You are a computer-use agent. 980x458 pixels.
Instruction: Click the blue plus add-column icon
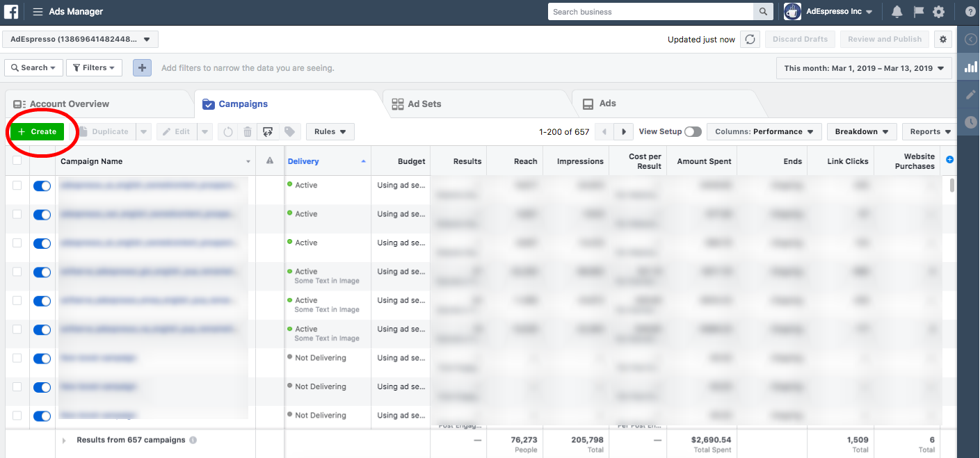pos(950,160)
